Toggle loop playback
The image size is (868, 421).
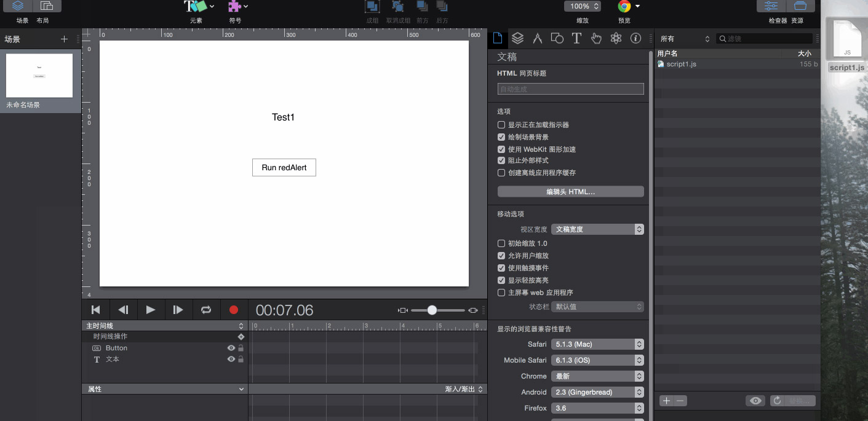click(x=206, y=310)
